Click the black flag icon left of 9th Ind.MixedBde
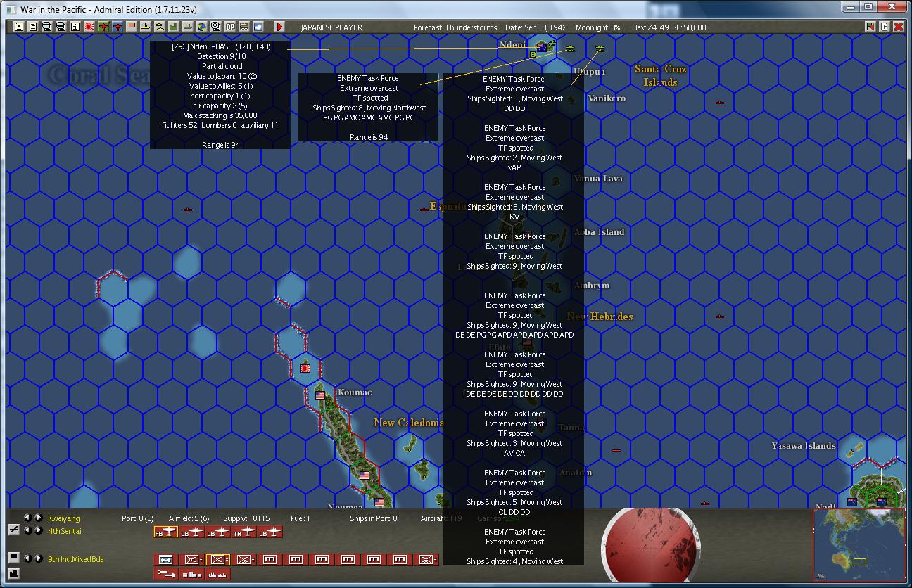Image resolution: width=912 pixels, height=588 pixels. click(x=13, y=558)
